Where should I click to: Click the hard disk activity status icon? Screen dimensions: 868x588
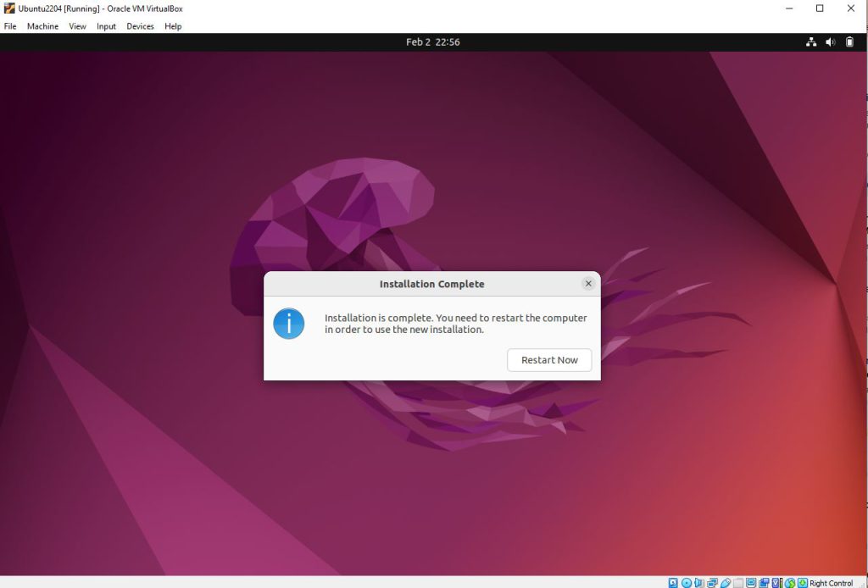click(673, 583)
